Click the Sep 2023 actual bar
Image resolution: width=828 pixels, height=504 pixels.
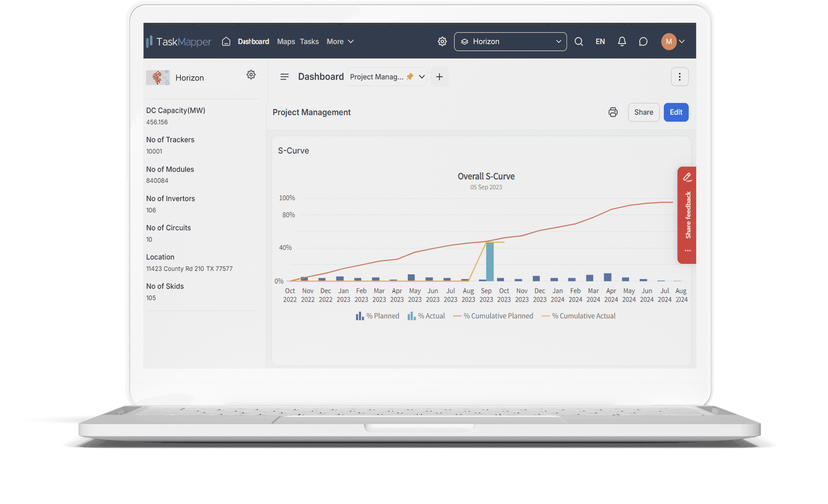(x=490, y=262)
